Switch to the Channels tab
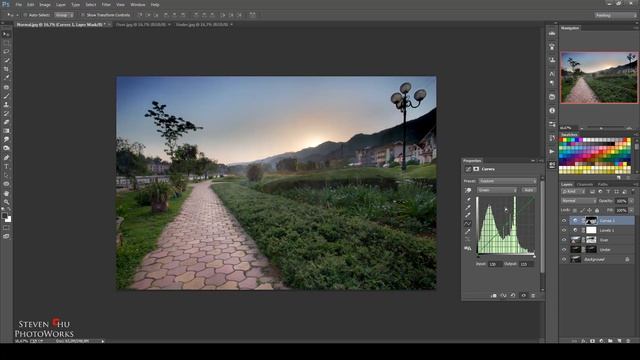640x360 pixels. click(x=585, y=184)
